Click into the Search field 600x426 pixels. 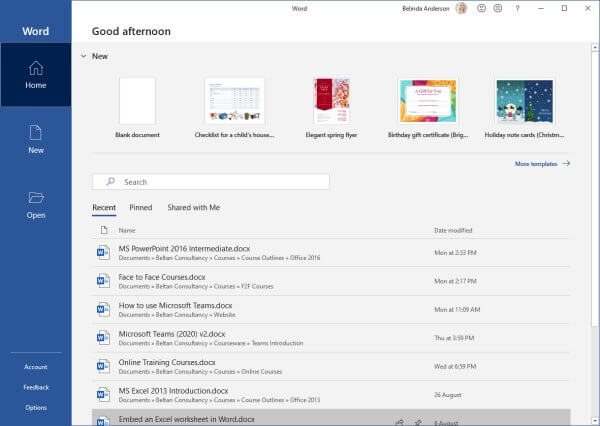[x=211, y=182]
